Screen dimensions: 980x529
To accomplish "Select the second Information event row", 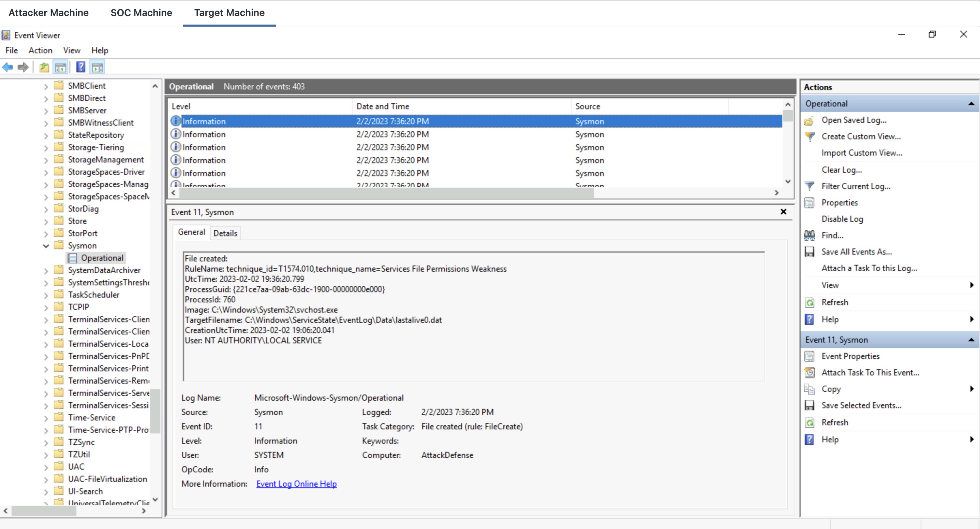I will (476, 134).
